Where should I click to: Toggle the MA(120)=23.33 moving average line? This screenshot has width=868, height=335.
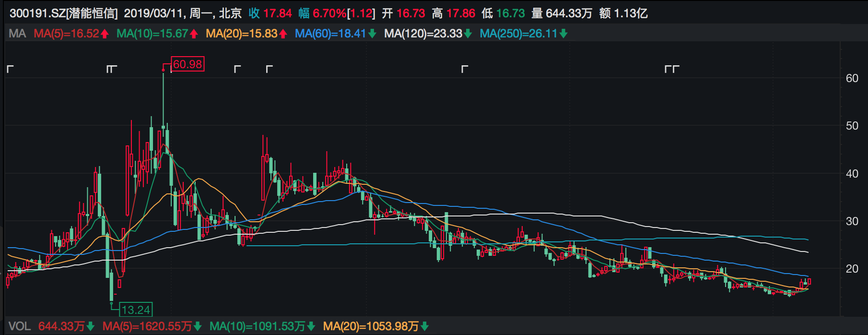(423, 34)
